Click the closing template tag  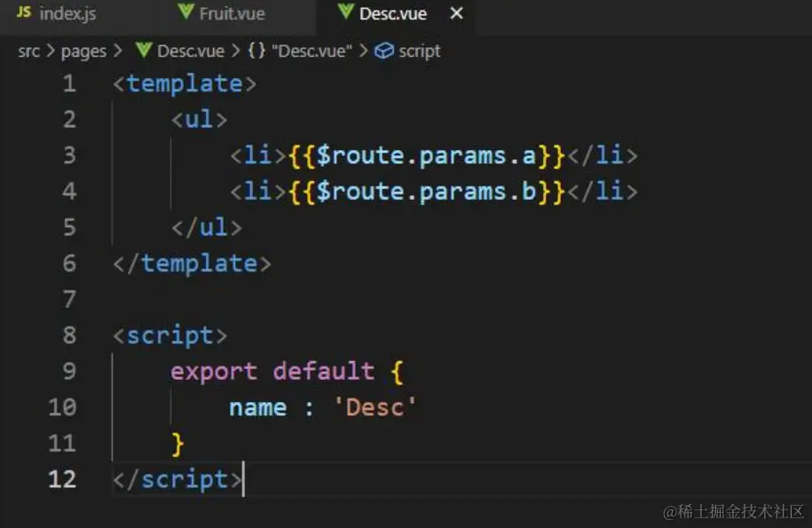(192, 264)
